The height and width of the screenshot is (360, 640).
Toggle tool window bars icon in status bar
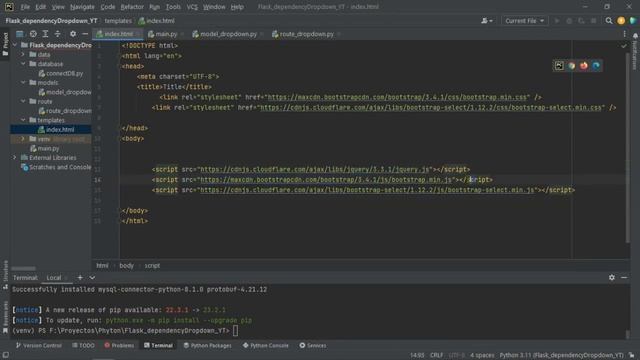5,355
